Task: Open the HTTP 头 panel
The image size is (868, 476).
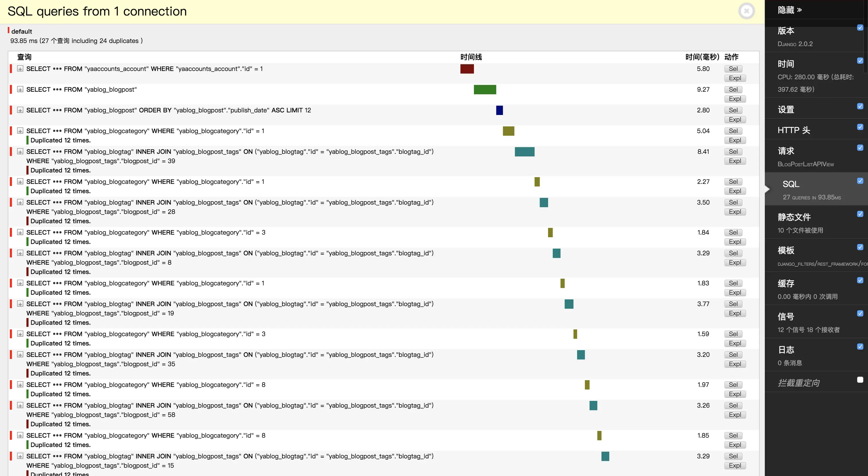Action: point(794,130)
